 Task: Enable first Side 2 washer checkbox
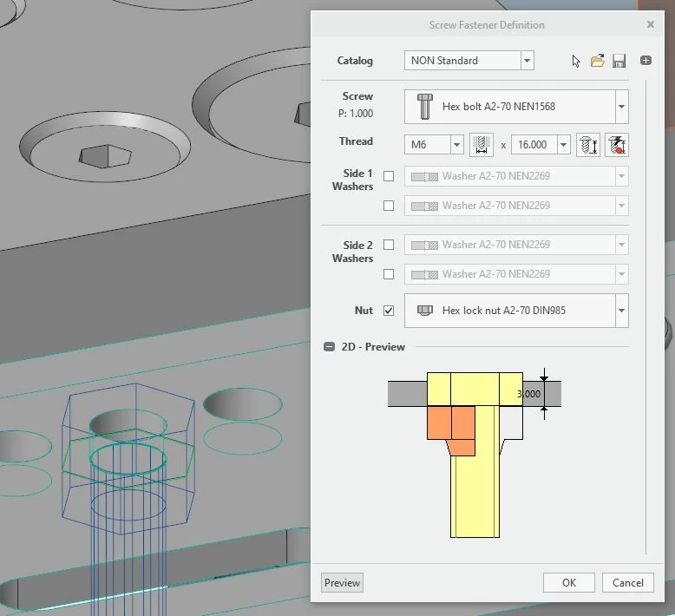[x=389, y=245]
